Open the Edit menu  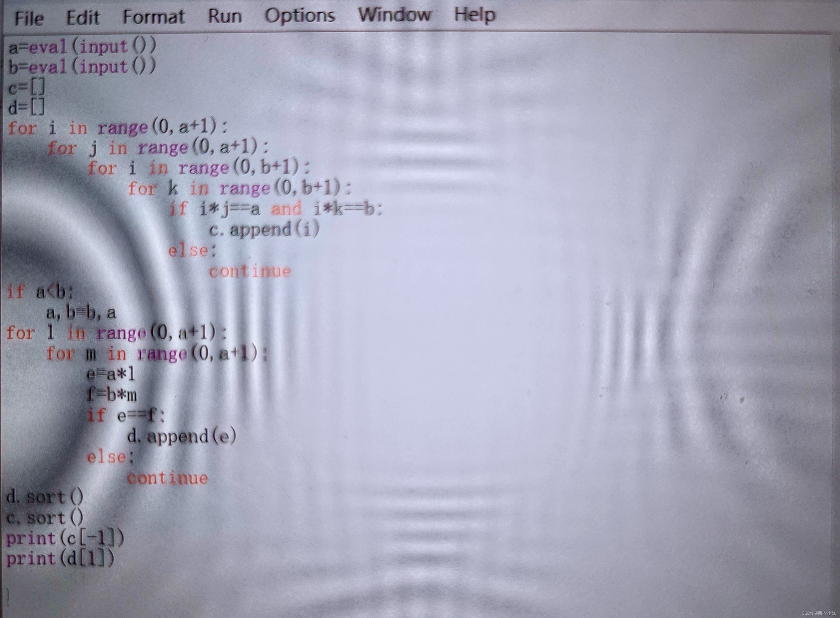pyautogui.click(x=83, y=17)
